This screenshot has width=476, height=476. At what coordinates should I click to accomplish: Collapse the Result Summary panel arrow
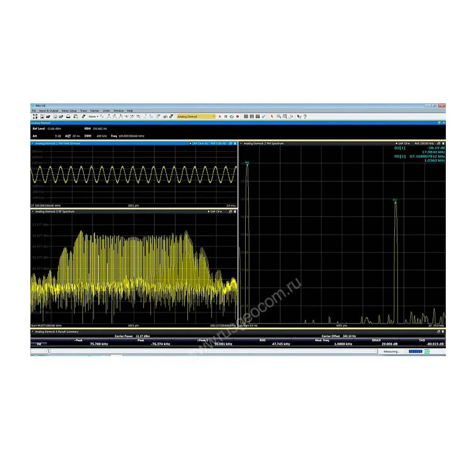[33, 332]
